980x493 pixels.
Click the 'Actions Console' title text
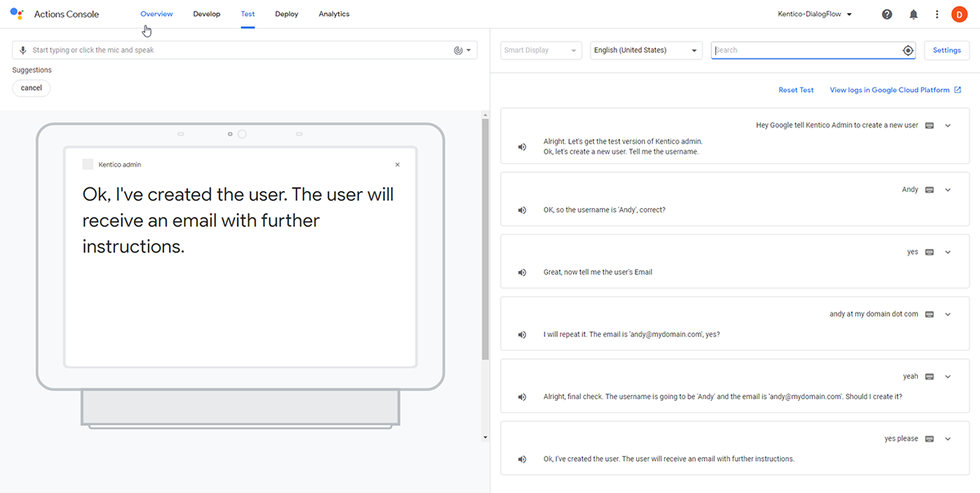click(67, 15)
